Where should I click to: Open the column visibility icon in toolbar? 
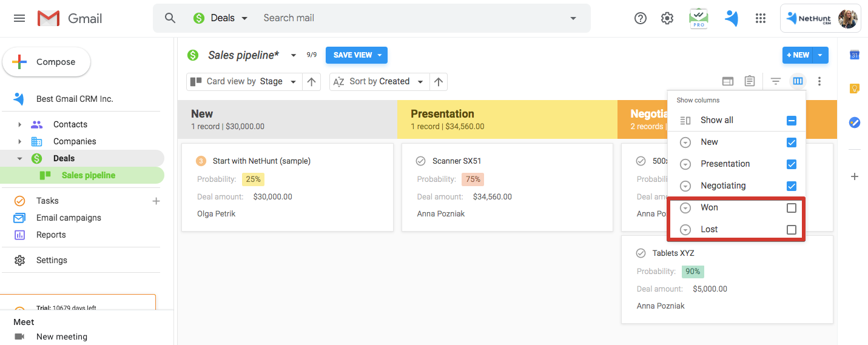tap(798, 81)
